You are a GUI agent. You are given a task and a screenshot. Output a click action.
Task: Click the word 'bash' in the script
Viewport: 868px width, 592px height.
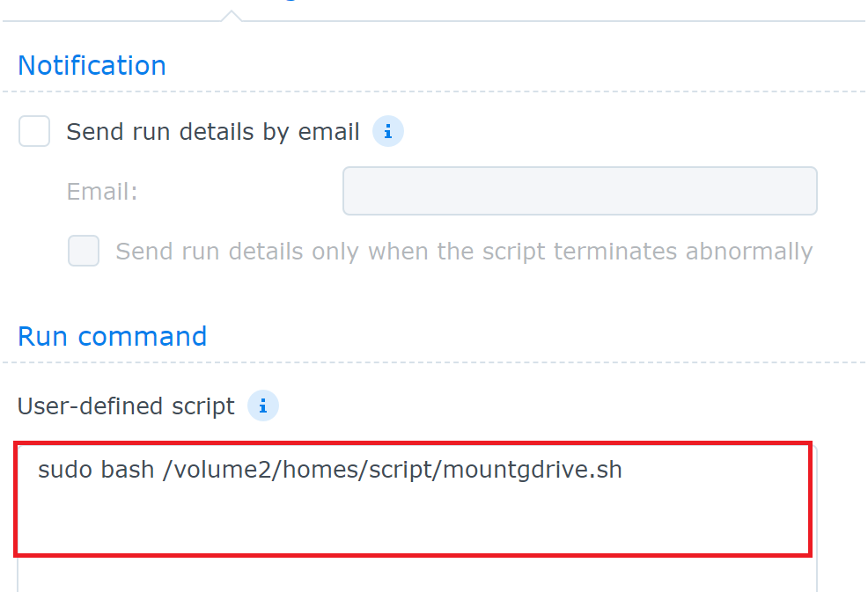tap(127, 470)
